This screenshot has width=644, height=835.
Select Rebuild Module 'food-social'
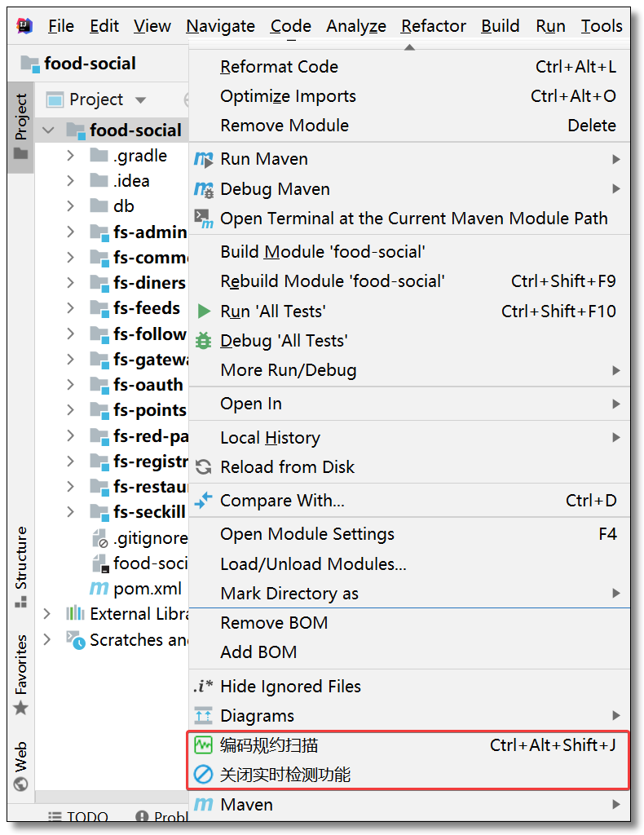coord(409,281)
